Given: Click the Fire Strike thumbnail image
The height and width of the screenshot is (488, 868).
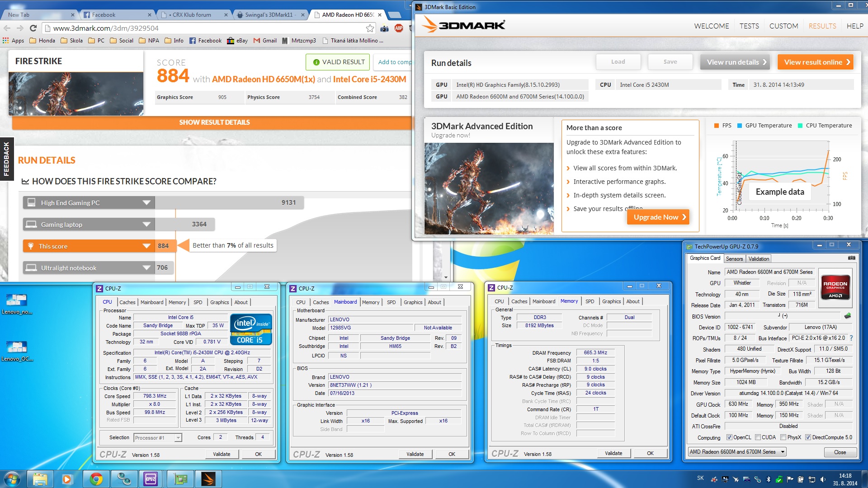Looking at the screenshot, I should (76, 94).
